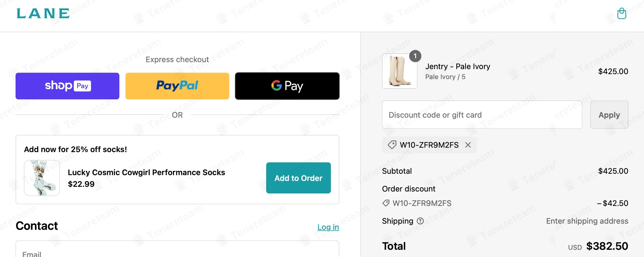This screenshot has height=257, width=644.
Task: Check out using PayPal
Action: click(177, 86)
